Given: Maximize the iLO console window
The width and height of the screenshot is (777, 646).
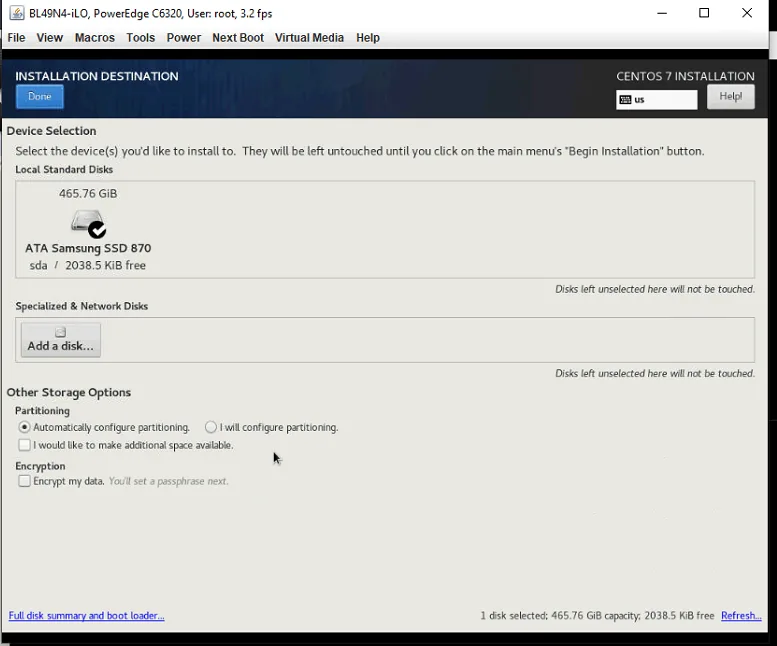Looking at the screenshot, I should (x=704, y=13).
